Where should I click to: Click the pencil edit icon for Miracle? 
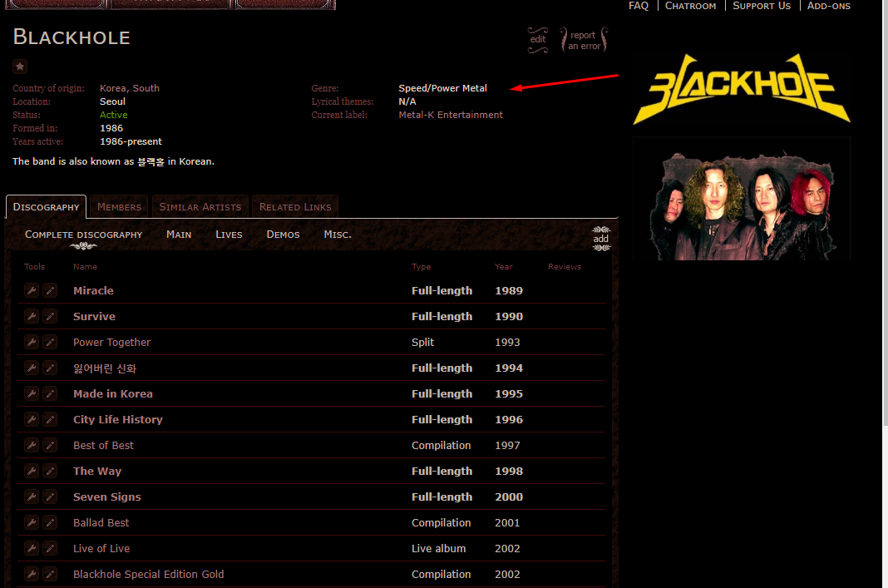click(x=51, y=290)
